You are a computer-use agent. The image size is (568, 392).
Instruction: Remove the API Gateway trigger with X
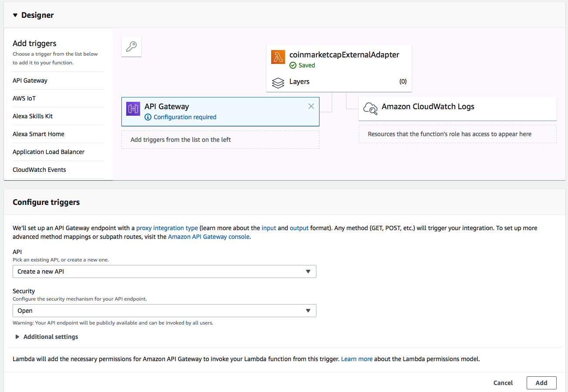tap(311, 106)
